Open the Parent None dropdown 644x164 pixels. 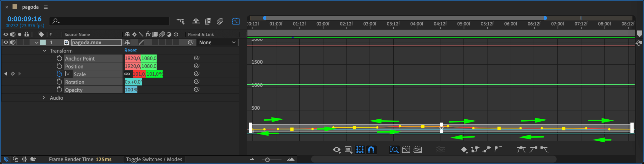(x=217, y=42)
